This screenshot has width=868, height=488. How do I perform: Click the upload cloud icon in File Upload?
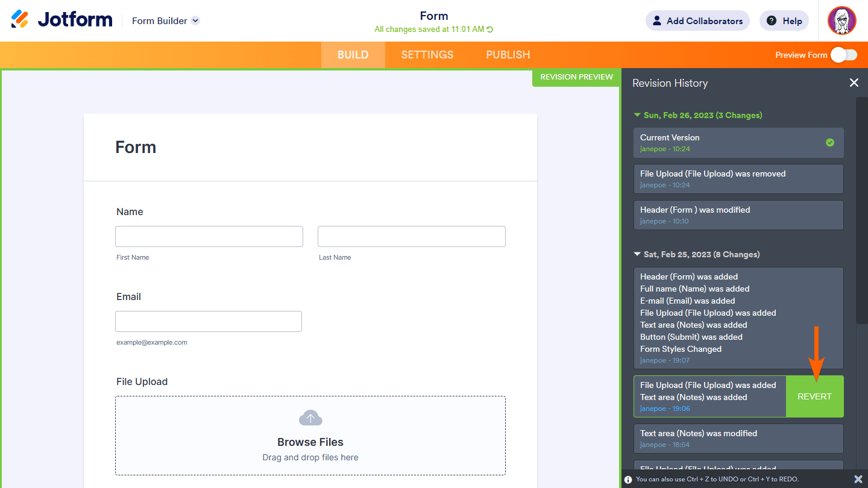pyautogui.click(x=310, y=418)
